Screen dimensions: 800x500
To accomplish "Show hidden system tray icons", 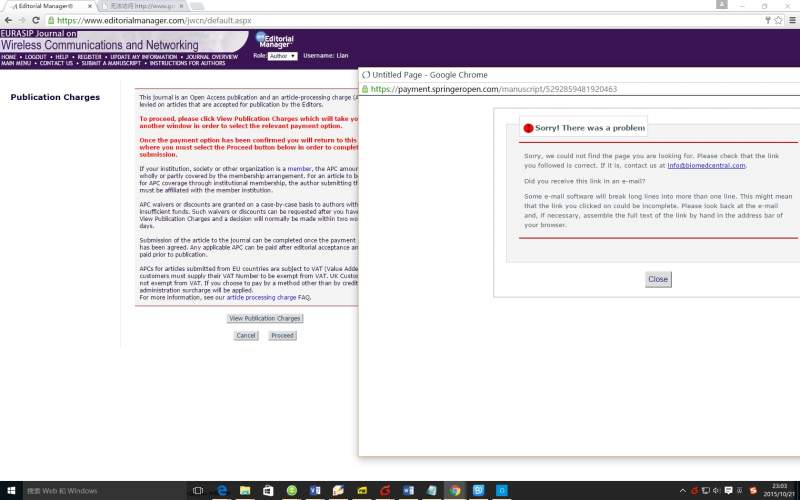I will point(683,491).
